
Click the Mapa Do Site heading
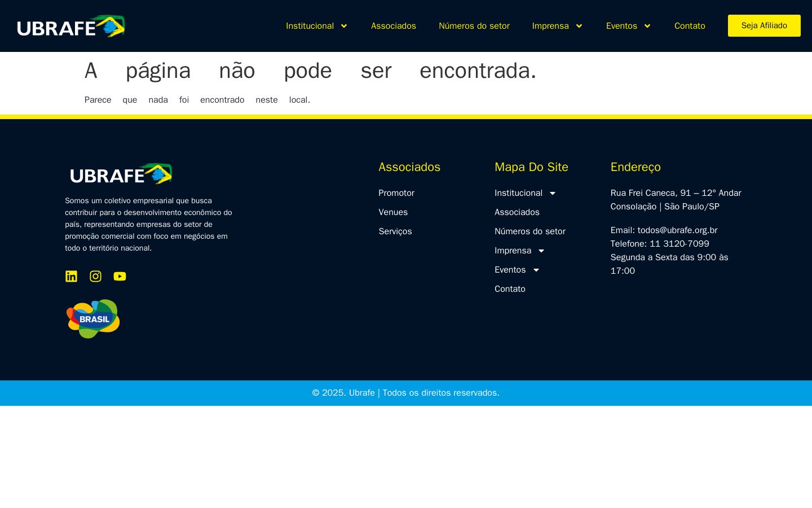tap(531, 167)
